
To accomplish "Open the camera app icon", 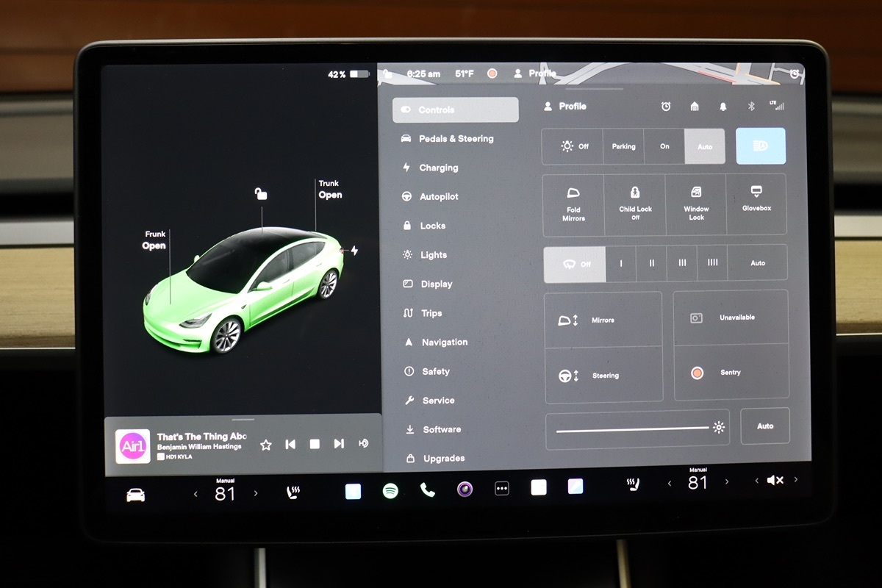I will (465, 490).
